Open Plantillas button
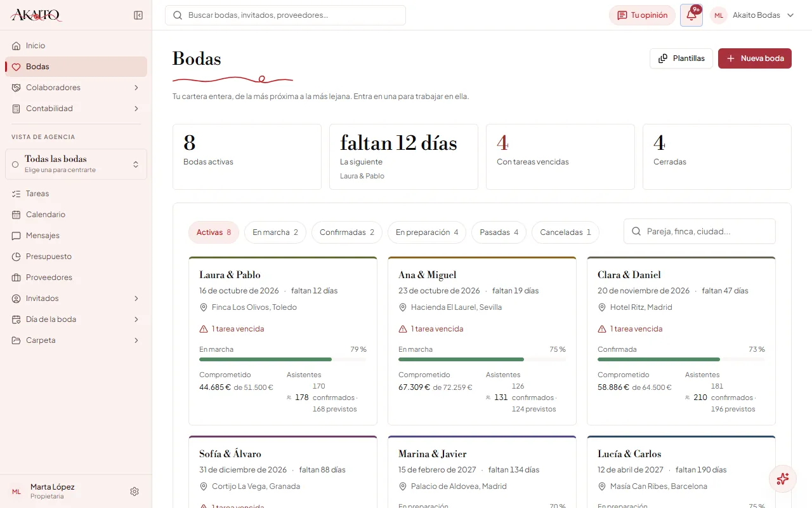This screenshot has height=508, width=812. 681,58
